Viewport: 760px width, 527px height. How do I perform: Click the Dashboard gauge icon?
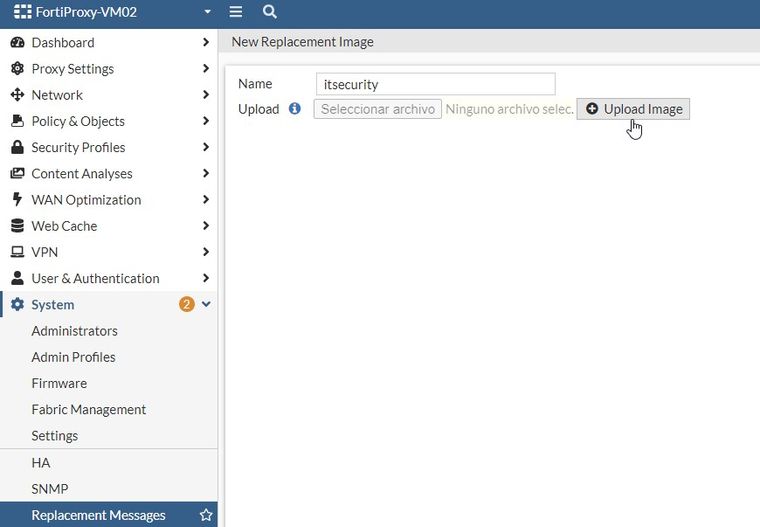click(16, 43)
